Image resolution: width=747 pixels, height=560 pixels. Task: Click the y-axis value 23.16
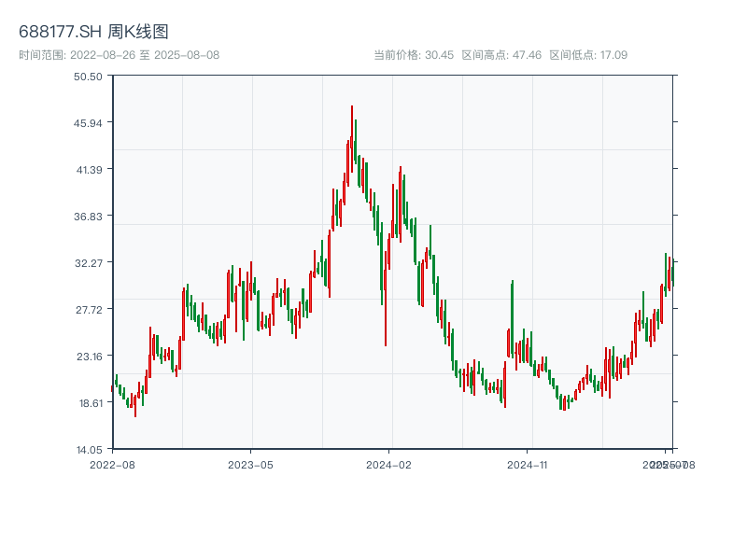[x=89, y=357]
